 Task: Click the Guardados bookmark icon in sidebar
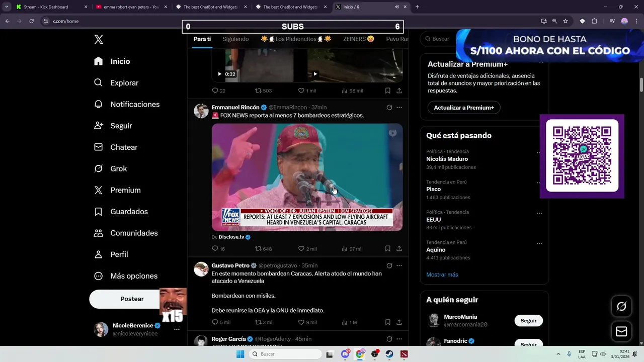[99, 212]
